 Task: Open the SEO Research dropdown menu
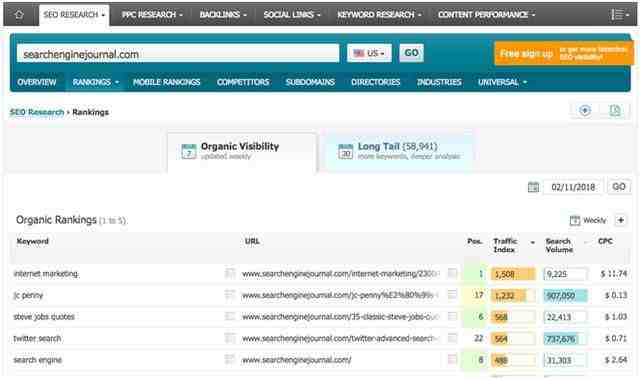[x=74, y=15]
